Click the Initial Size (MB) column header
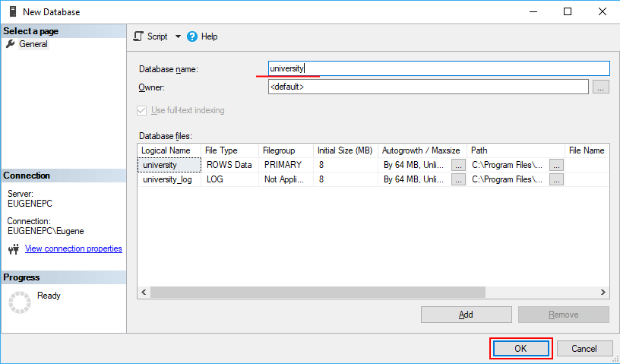Screen dimensions: 620x364 (x=346, y=150)
